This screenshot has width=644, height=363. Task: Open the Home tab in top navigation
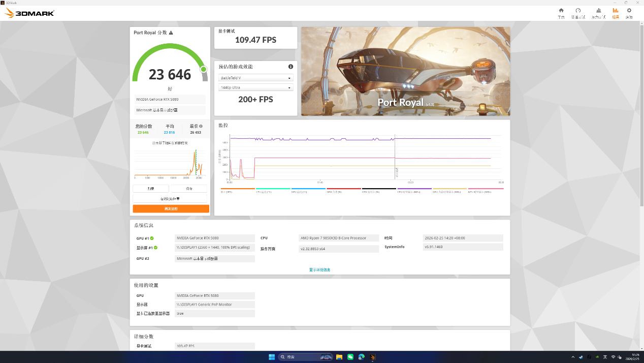[x=561, y=13]
